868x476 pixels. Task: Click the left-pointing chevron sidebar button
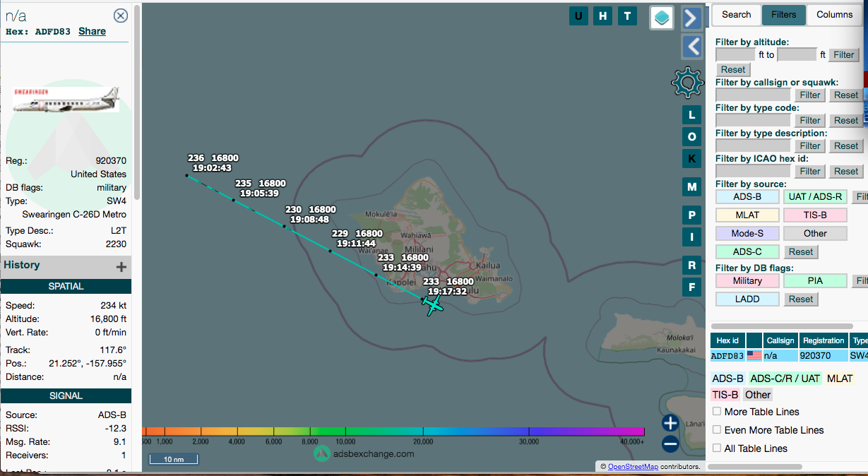click(692, 47)
